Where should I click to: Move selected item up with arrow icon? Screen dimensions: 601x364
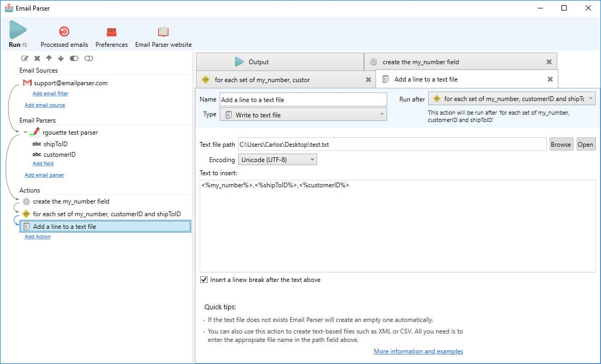pyautogui.click(x=48, y=58)
